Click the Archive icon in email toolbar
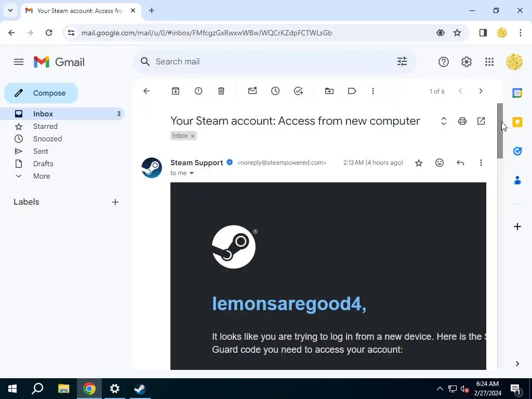 click(176, 91)
